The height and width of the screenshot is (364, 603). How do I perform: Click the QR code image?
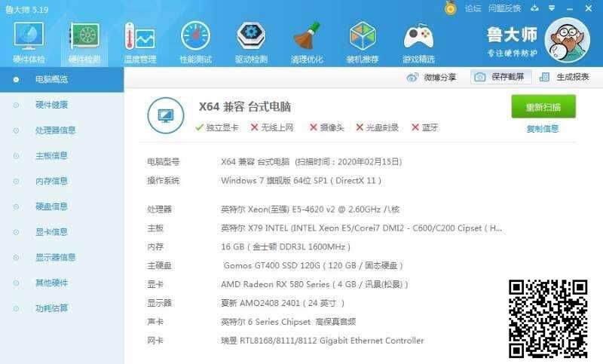[548, 317]
